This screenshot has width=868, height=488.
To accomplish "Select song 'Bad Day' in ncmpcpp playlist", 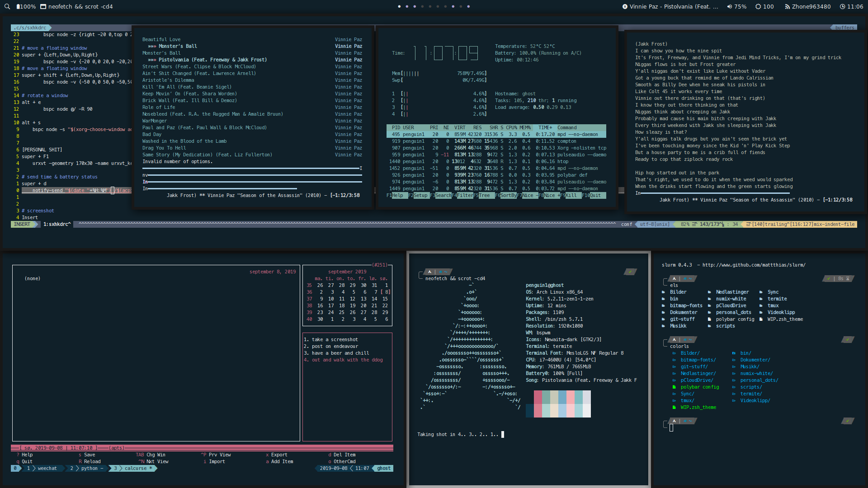I will pos(252,135).
